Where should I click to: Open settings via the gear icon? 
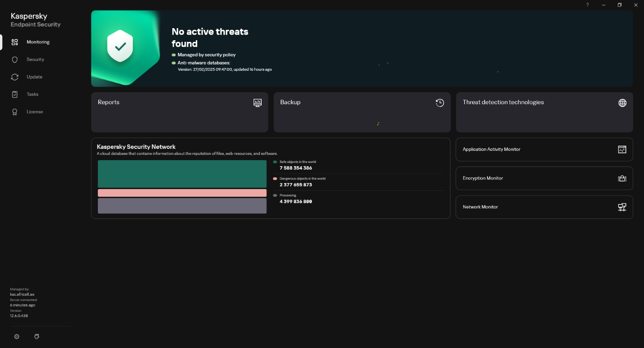(x=17, y=337)
